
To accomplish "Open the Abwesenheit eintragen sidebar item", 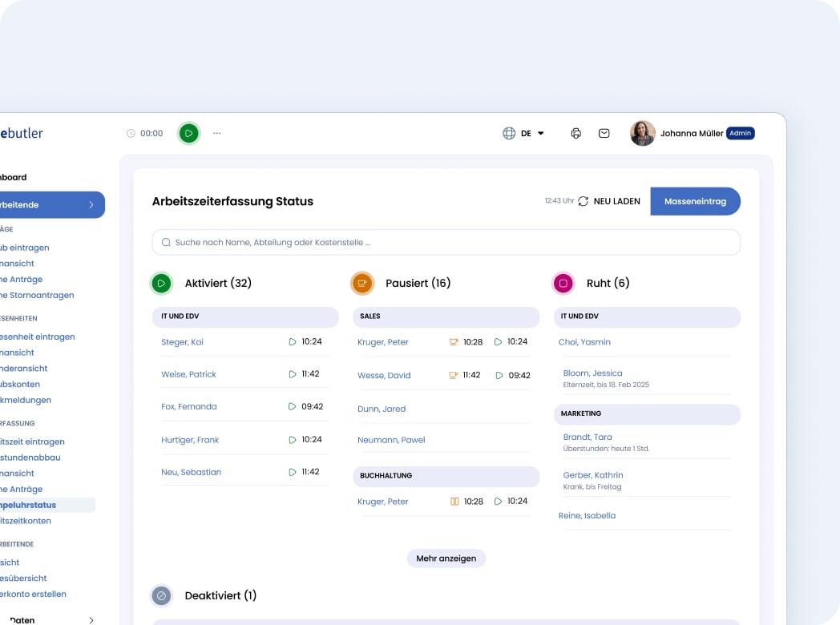I will point(38,337).
